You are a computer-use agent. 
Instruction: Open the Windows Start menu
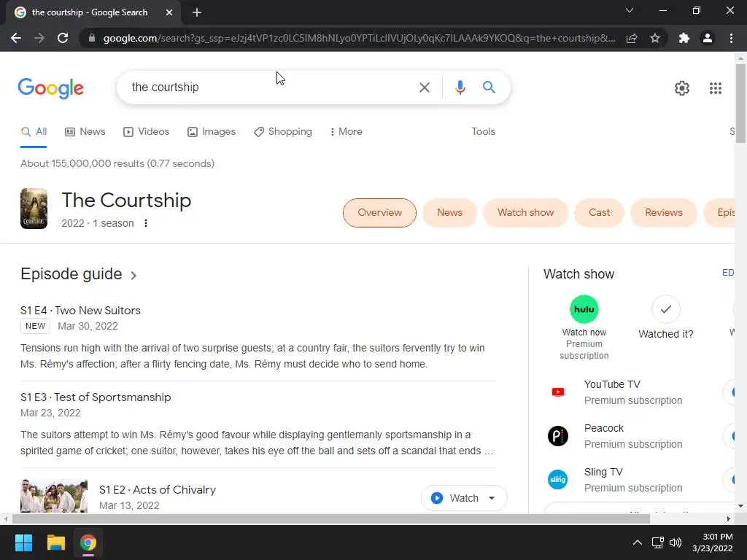[23, 542]
